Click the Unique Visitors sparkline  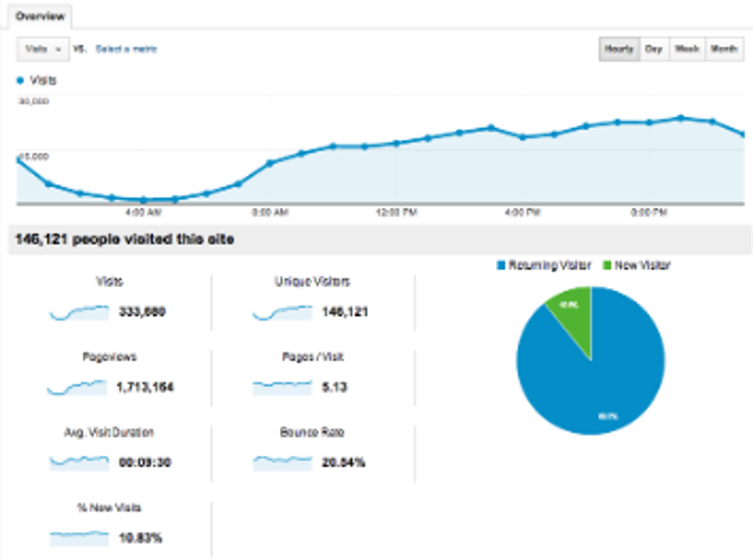[x=282, y=313]
